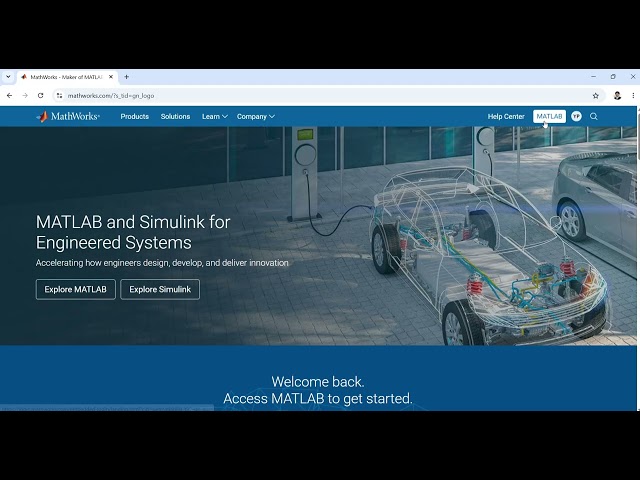View site information icon in address bar
The image size is (640, 480).
tap(60, 96)
